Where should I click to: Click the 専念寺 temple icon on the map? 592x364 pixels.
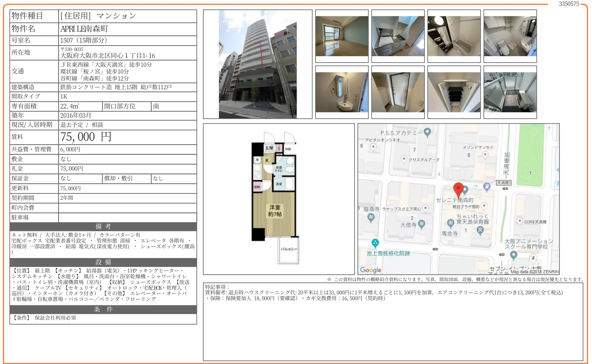pos(450,223)
